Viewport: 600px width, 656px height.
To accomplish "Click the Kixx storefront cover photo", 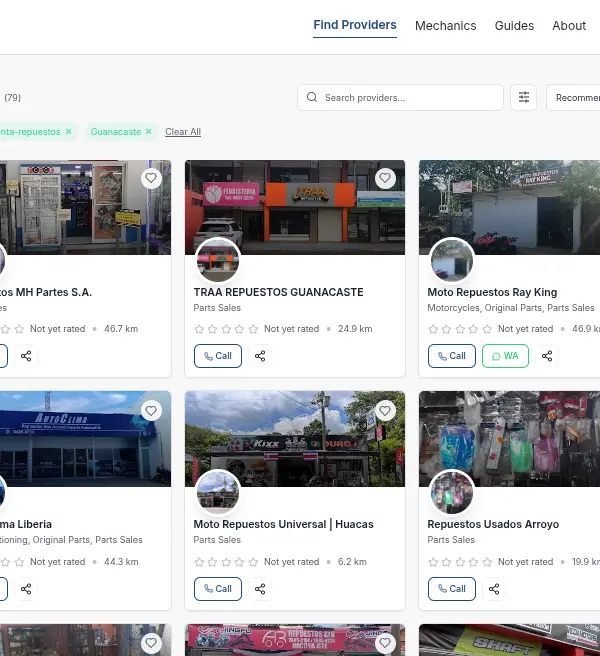I will coord(295,438).
